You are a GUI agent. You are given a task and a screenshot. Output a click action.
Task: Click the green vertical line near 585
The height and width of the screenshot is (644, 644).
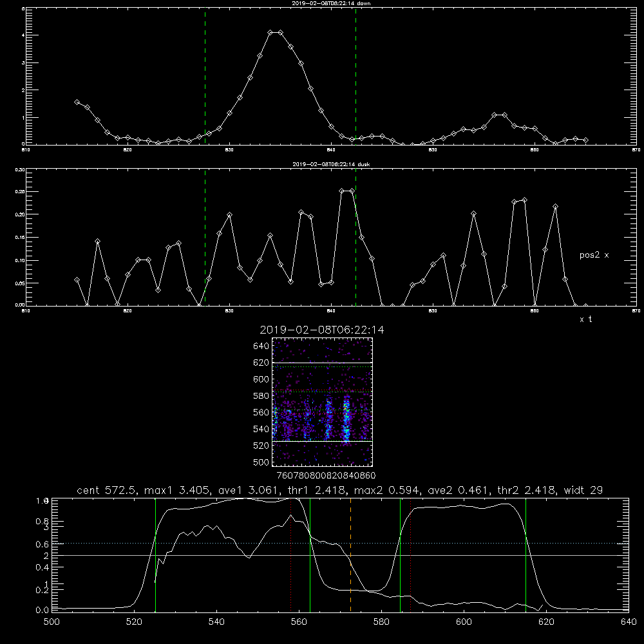point(400,555)
